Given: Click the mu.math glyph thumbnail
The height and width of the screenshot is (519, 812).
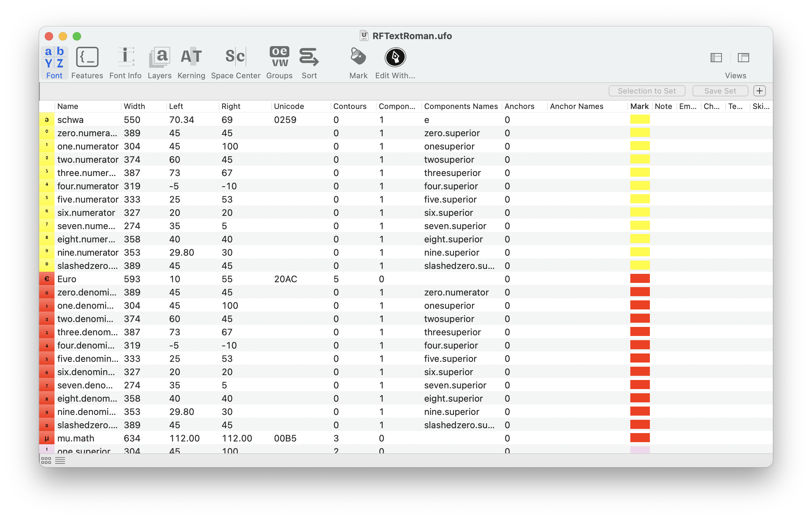Looking at the screenshot, I should pos(47,438).
